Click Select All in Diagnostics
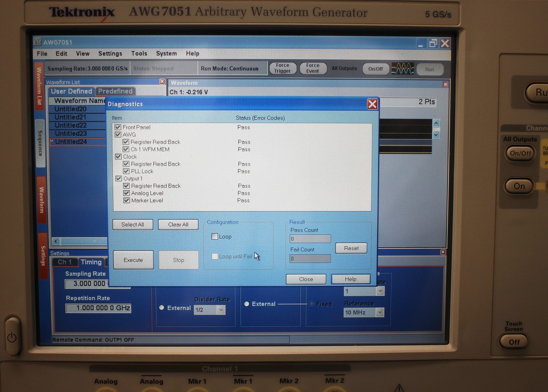This screenshot has width=548, height=392. 133,225
